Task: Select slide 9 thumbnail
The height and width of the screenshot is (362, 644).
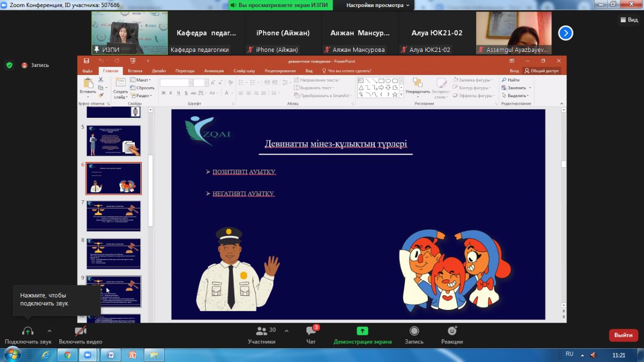Action: [114, 292]
